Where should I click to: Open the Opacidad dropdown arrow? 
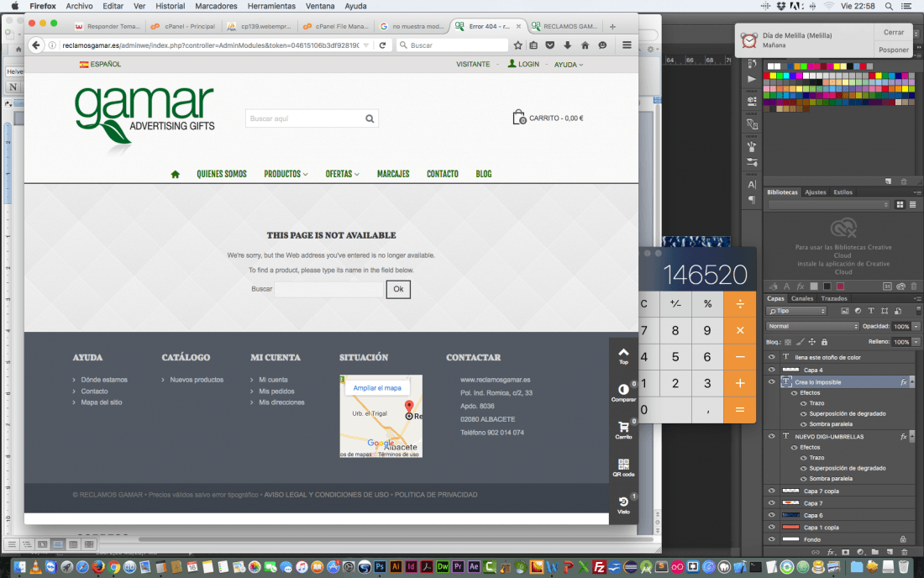916,327
